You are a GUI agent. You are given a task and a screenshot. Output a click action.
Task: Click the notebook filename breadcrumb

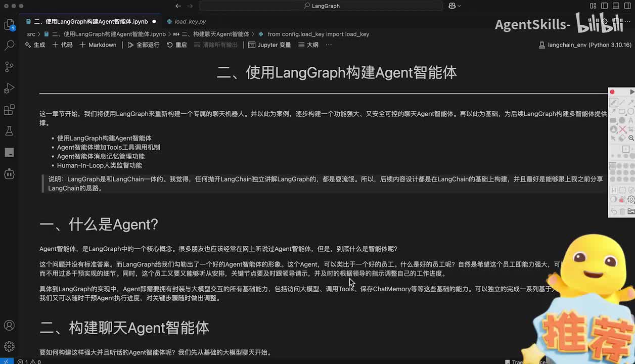coord(105,34)
